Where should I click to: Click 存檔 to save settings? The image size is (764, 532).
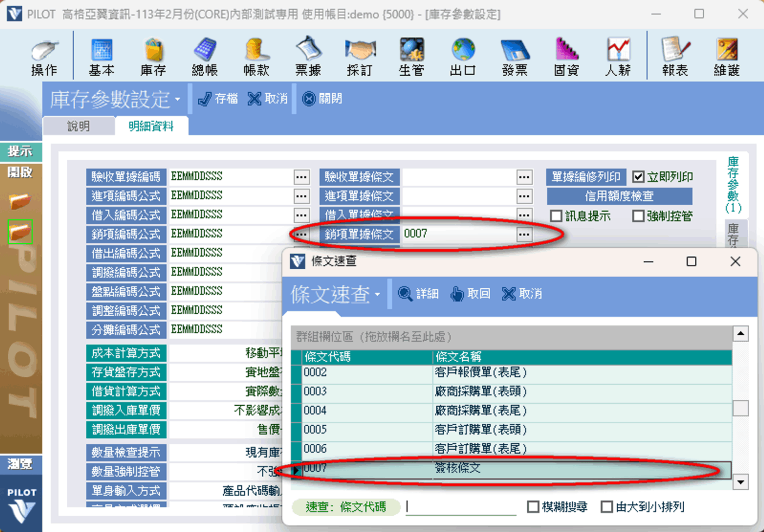pyautogui.click(x=218, y=99)
